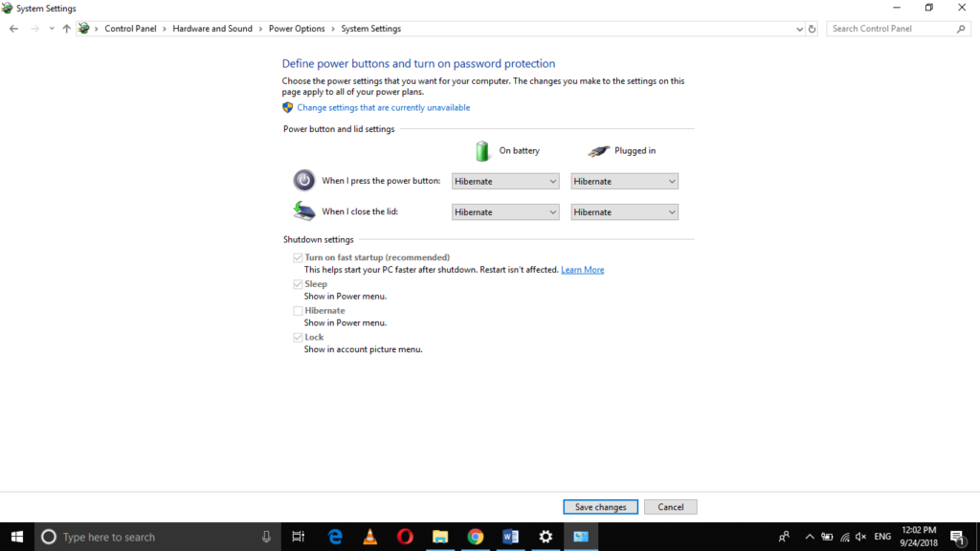The height and width of the screenshot is (551, 980).
Task: Click the refresh button in address bar
Action: pyautogui.click(x=813, y=29)
